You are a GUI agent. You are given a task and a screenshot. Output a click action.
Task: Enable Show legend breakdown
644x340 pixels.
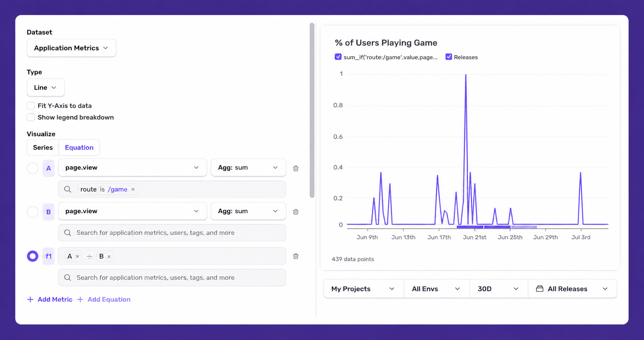pyautogui.click(x=31, y=117)
